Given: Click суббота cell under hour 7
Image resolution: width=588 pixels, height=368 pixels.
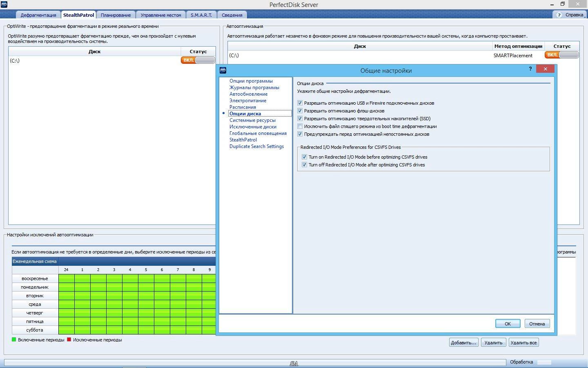Looking at the screenshot, I should coord(178,330).
